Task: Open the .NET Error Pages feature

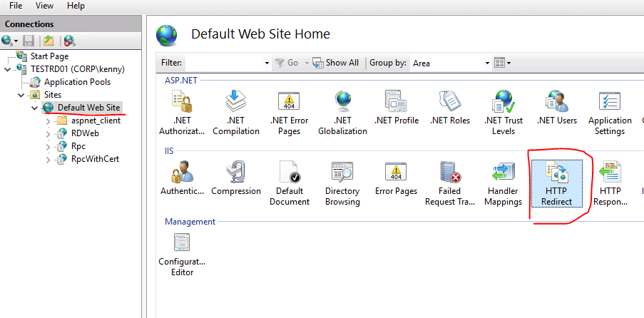Action: pyautogui.click(x=289, y=113)
